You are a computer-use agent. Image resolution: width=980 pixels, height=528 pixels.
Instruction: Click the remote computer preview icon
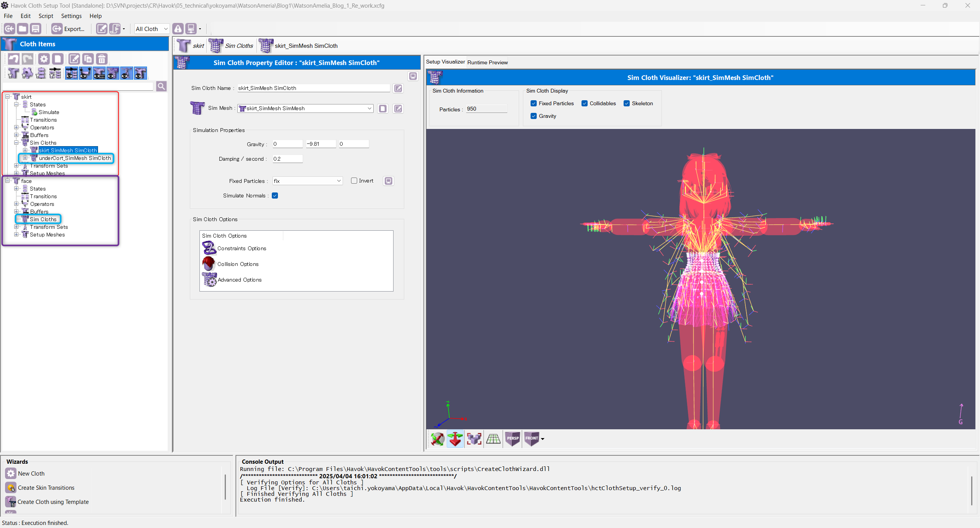tap(191, 29)
